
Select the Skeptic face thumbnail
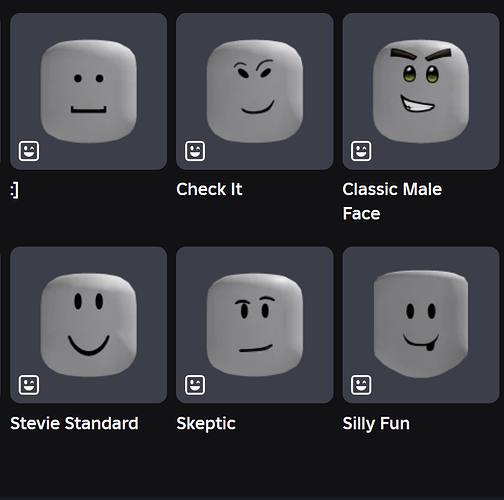255,325
